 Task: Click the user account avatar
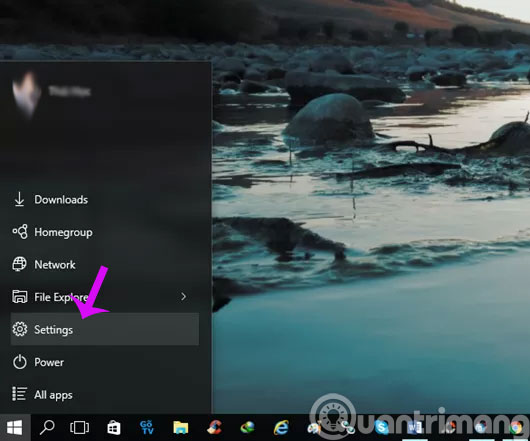[26, 94]
